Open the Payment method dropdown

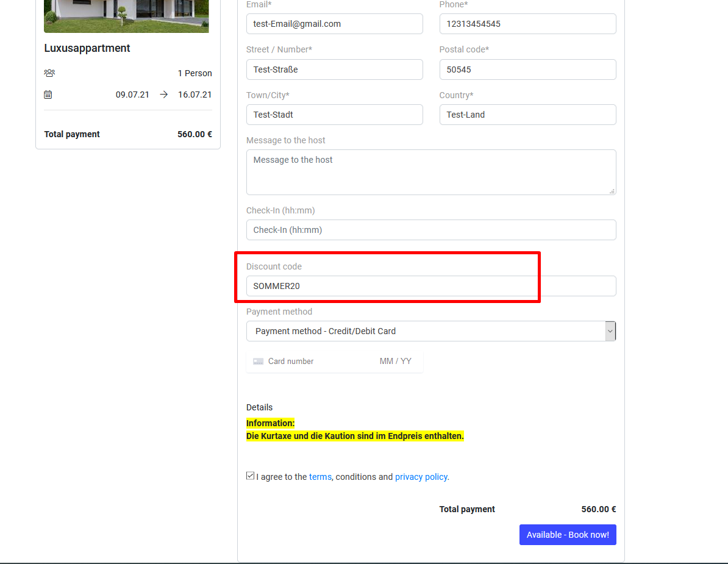tap(431, 331)
